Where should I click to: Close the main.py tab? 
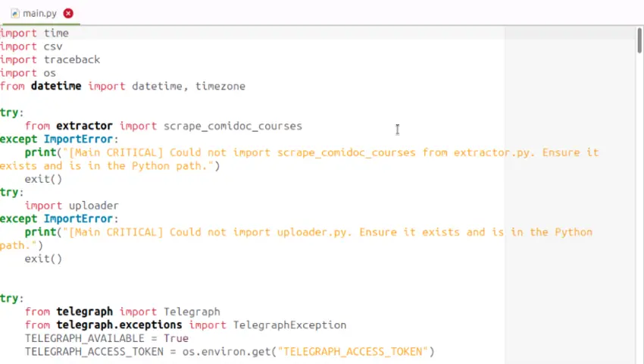[x=68, y=13]
